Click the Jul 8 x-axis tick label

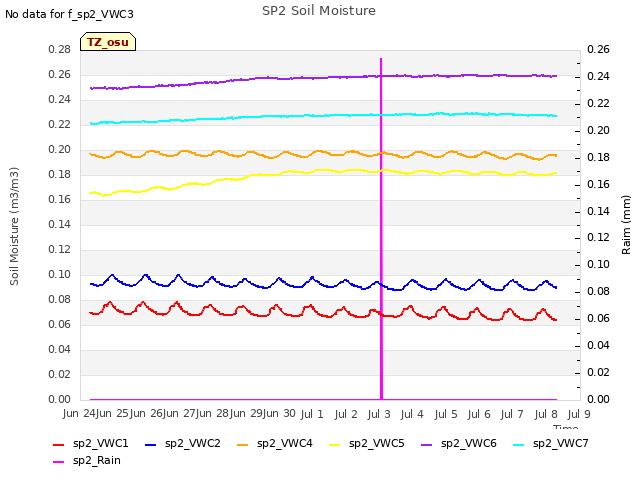coord(546,414)
